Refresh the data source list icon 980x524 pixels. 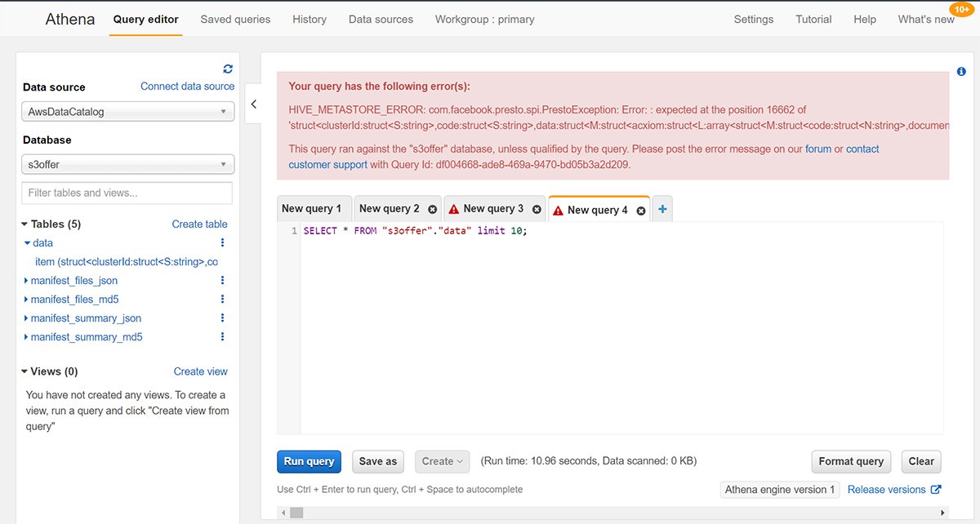click(228, 69)
